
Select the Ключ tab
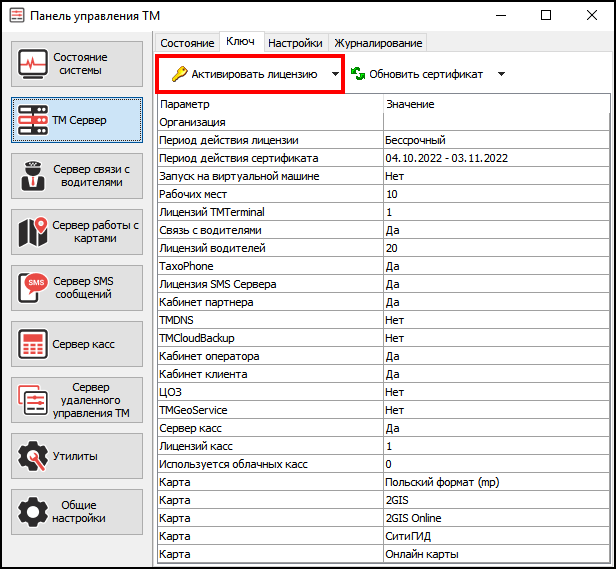point(241,42)
